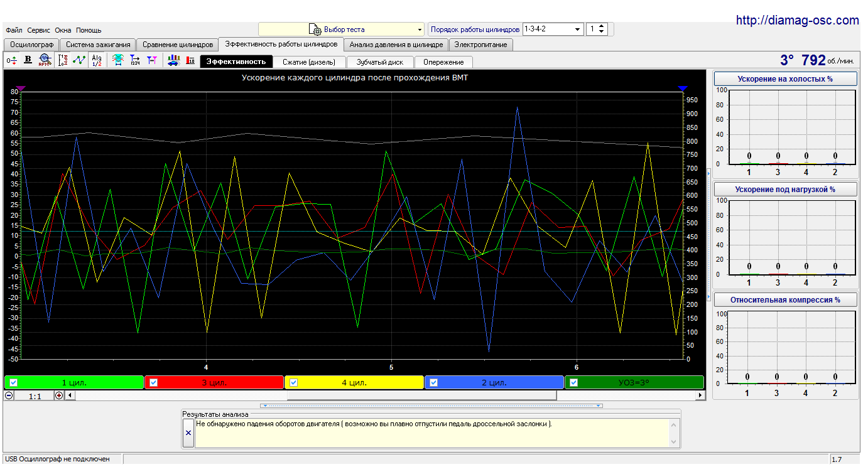This screenshot has width=868, height=467.
Task: Open the Сервис menu
Action: tap(39, 30)
